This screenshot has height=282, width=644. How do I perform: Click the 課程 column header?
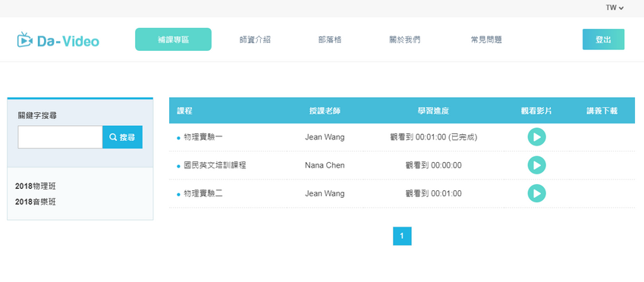point(185,111)
